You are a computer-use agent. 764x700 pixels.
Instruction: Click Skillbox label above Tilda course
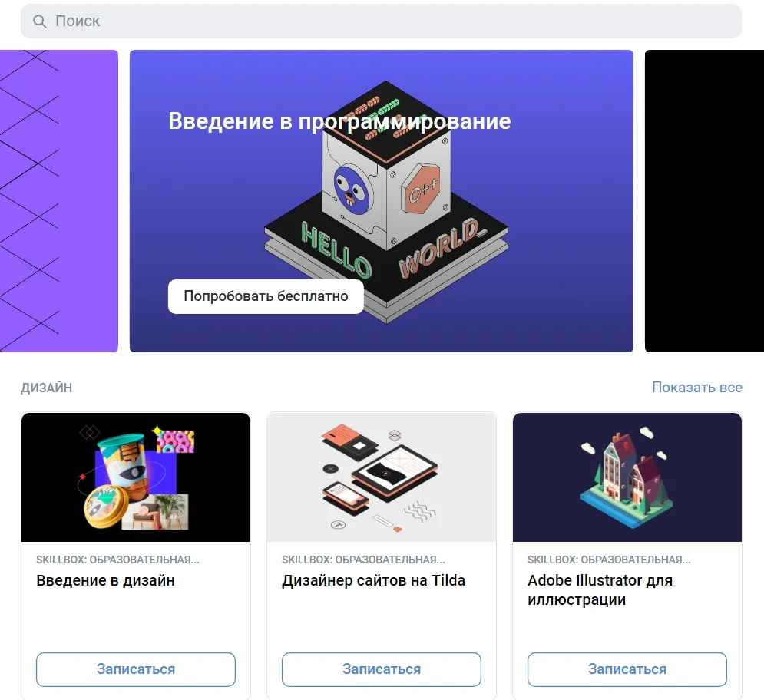pos(363,560)
